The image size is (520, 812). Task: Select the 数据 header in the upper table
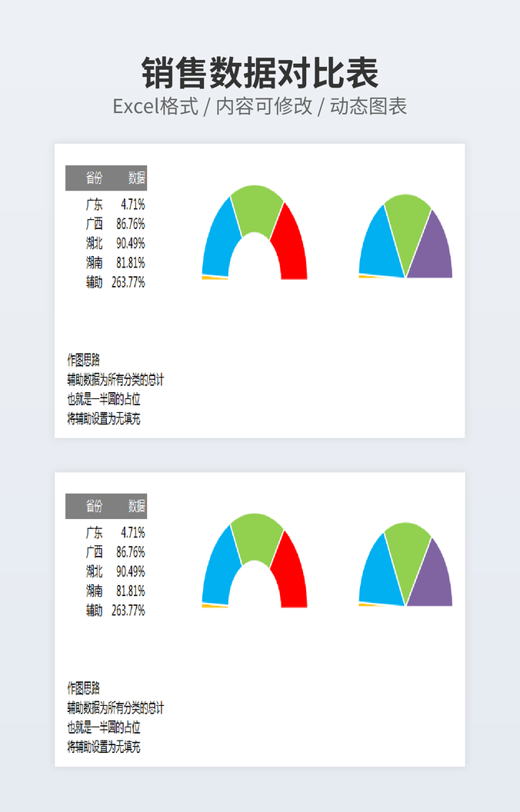pyautogui.click(x=137, y=178)
